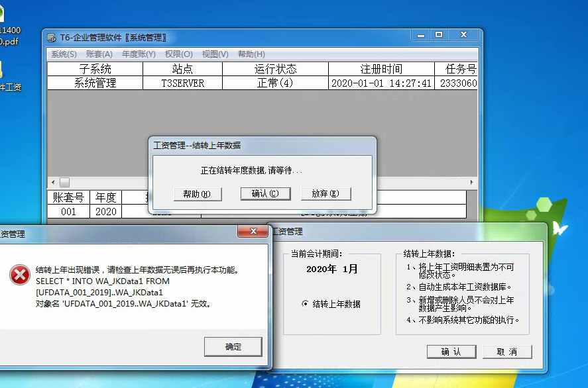Select the 001 account set cell

69,212
